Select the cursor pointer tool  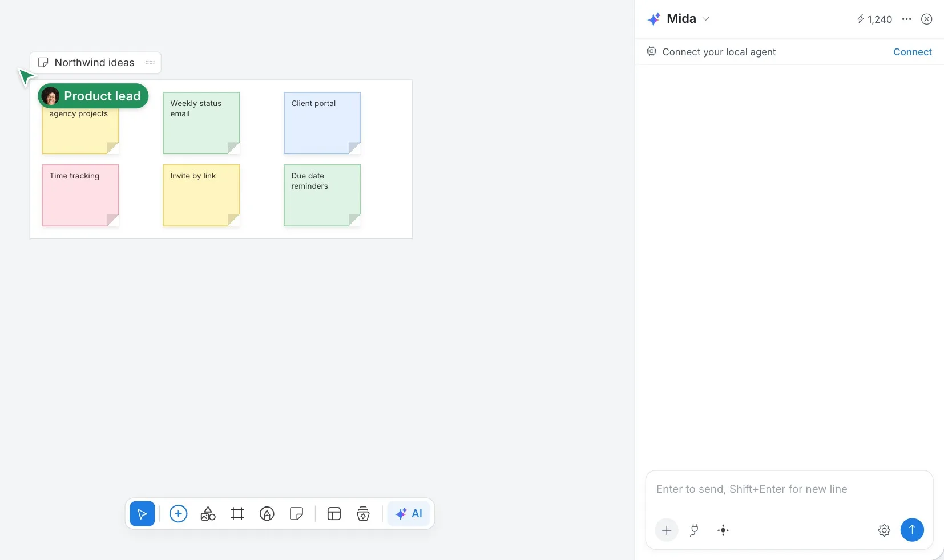[x=142, y=514]
